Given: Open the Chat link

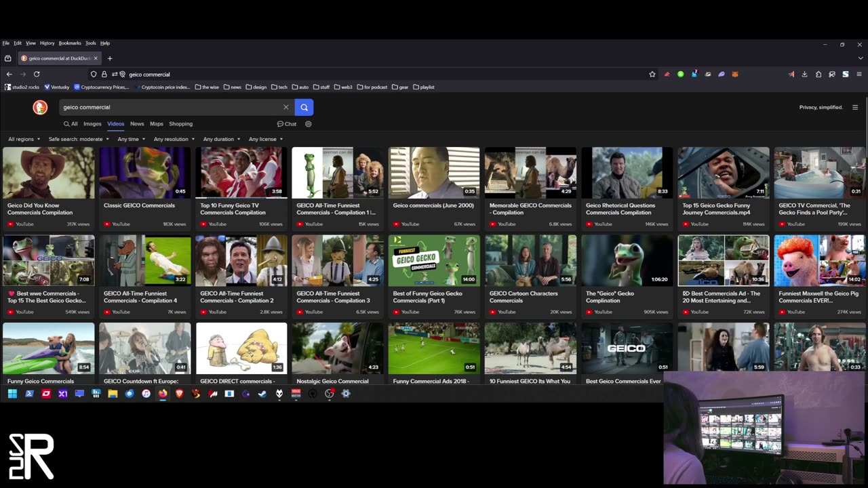Looking at the screenshot, I should pyautogui.click(x=287, y=124).
